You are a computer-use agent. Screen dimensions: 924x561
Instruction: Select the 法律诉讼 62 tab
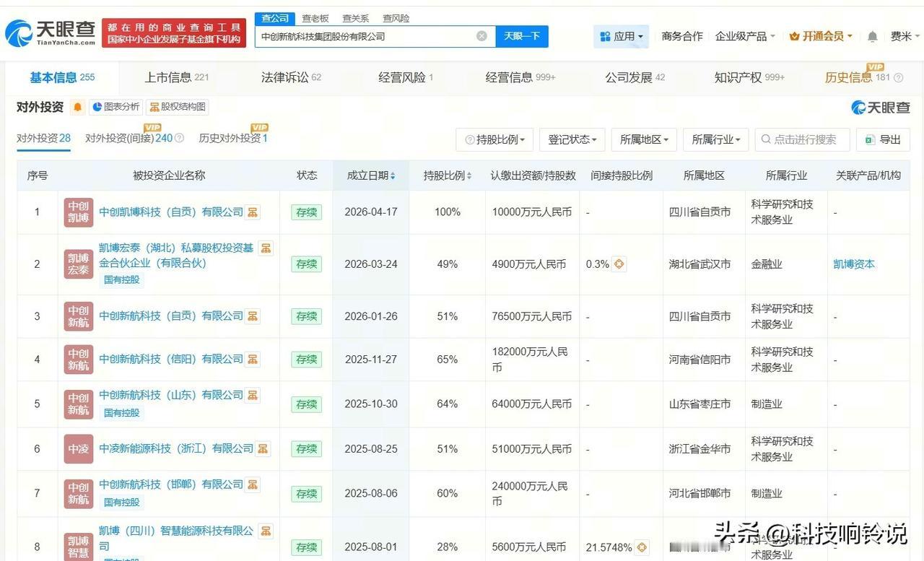(x=291, y=77)
